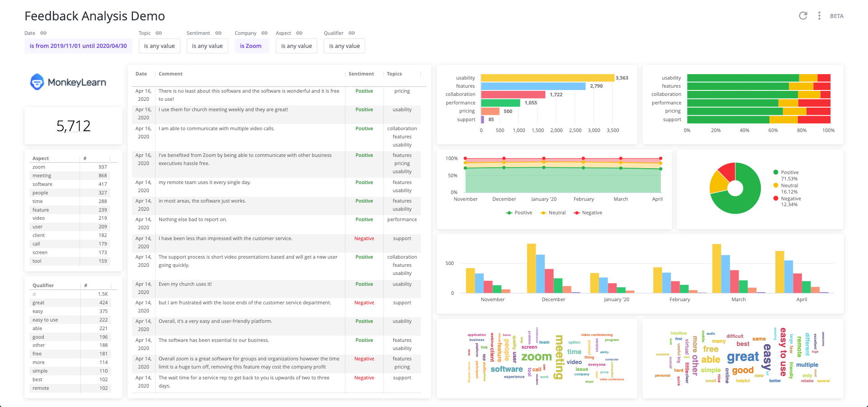Viewport: 868px width, 407px height.
Task: Sort comments table by Date column
Action: (141, 74)
